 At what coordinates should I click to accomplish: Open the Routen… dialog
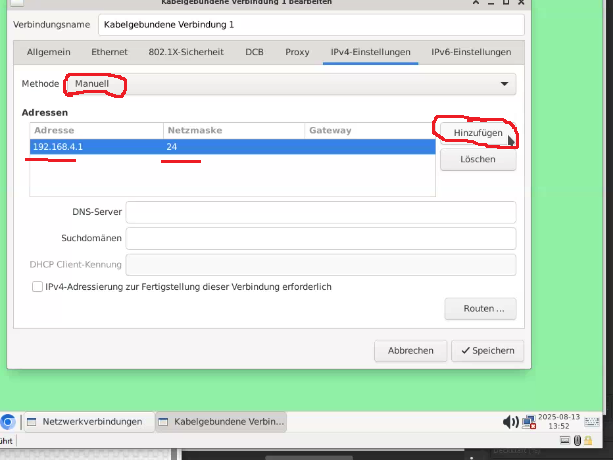480,309
